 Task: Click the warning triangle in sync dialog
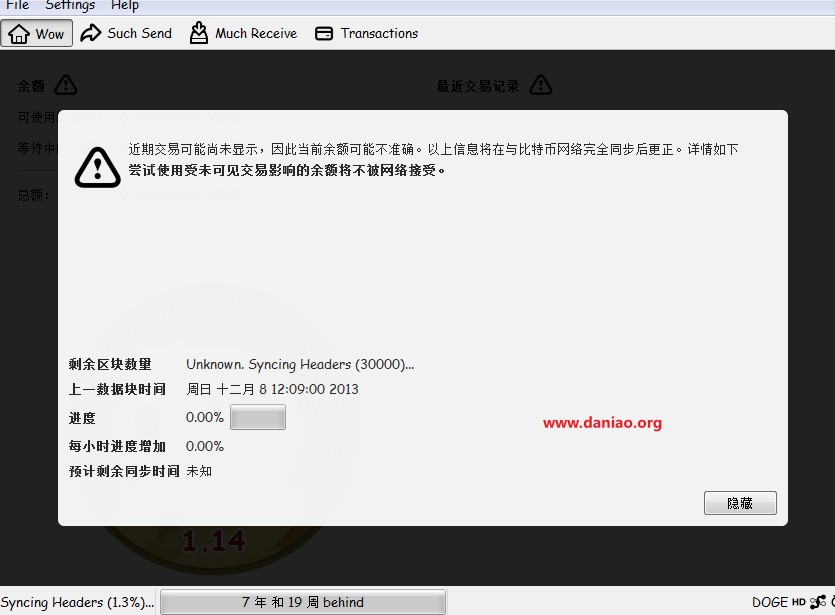click(97, 167)
